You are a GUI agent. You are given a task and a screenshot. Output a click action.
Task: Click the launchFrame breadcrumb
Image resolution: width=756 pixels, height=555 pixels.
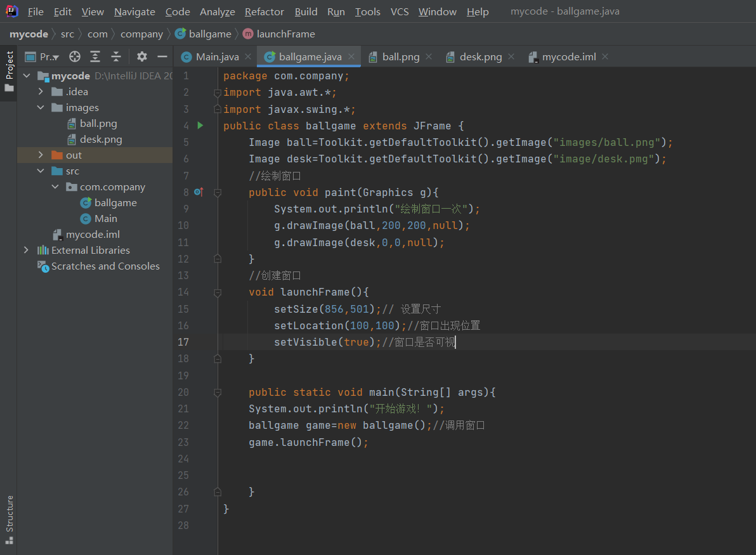click(x=279, y=34)
